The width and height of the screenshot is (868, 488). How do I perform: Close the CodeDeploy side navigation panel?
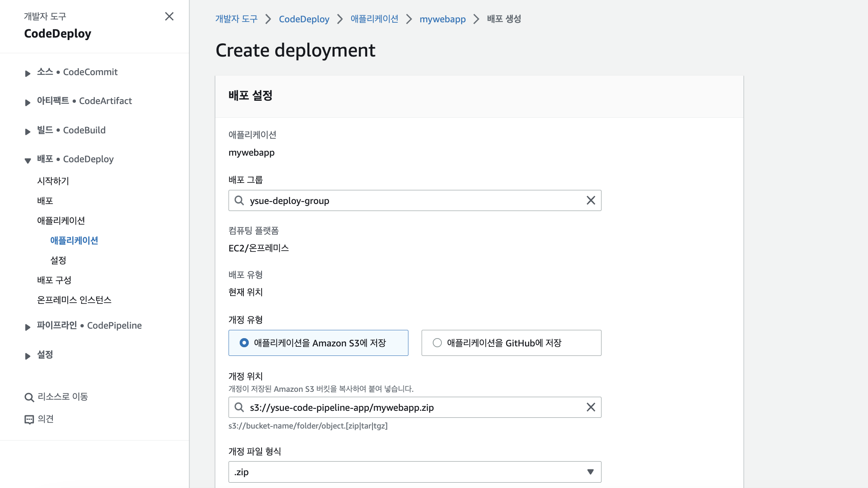169,17
